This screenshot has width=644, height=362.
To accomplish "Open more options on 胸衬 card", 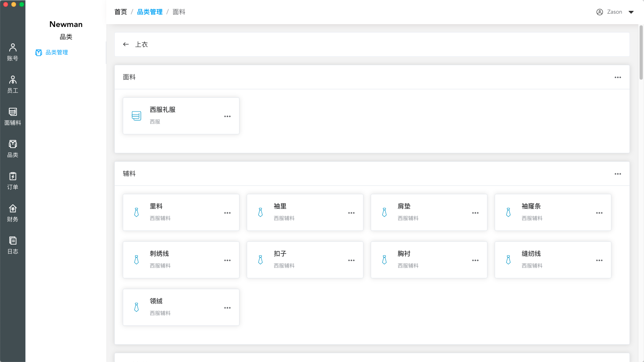I will pos(475,260).
